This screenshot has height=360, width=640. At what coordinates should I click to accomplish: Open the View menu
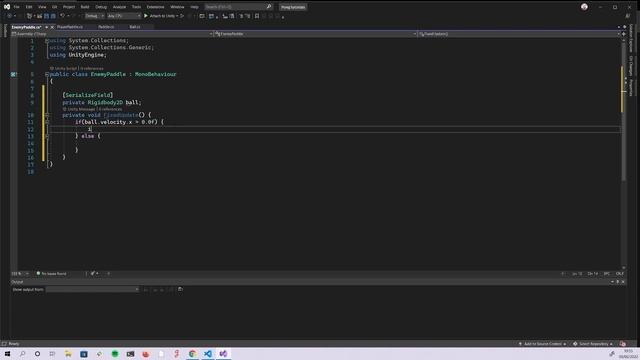pyautogui.click(x=42, y=7)
